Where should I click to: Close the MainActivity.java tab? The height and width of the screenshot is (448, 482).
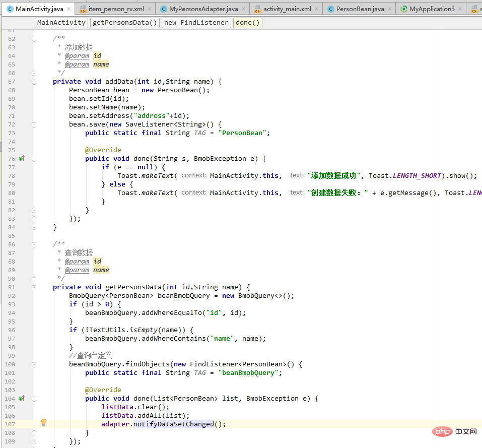pos(69,9)
